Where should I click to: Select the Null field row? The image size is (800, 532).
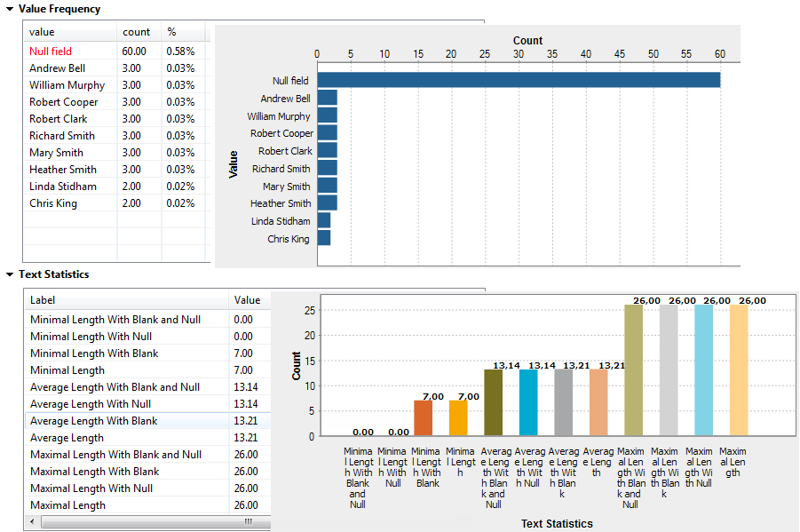point(53,51)
